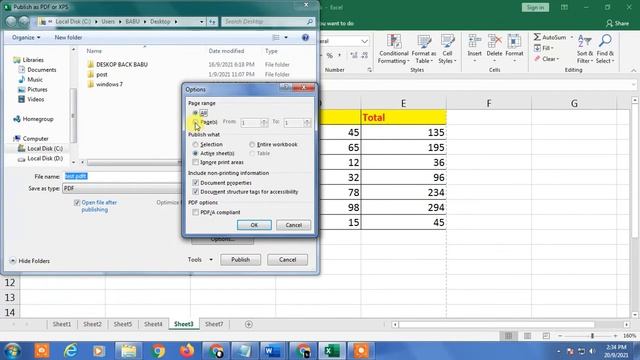640x360 pixels.
Task: Switch to Sheet7 tab
Action: (x=214, y=324)
